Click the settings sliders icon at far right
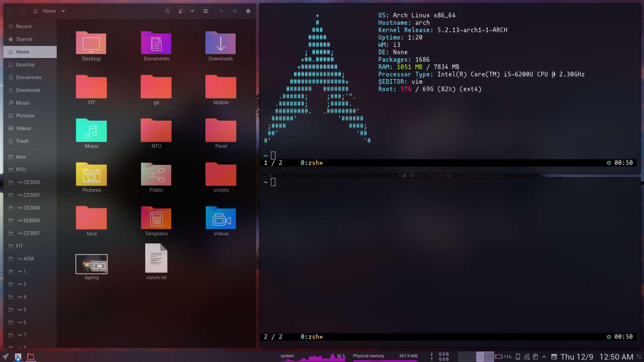The width and height of the screenshot is (644, 362). coord(639,356)
